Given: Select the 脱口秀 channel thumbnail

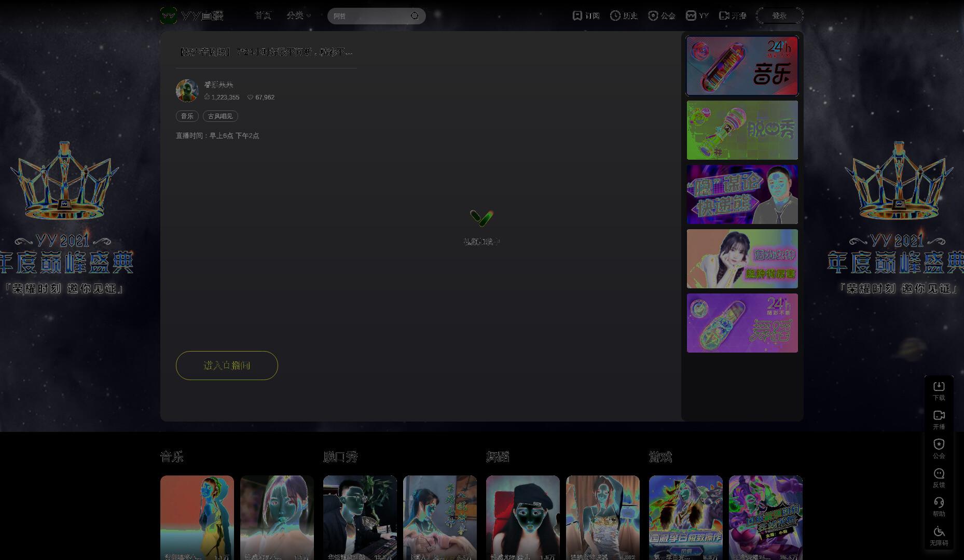Looking at the screenshot, I should [742, 130].
